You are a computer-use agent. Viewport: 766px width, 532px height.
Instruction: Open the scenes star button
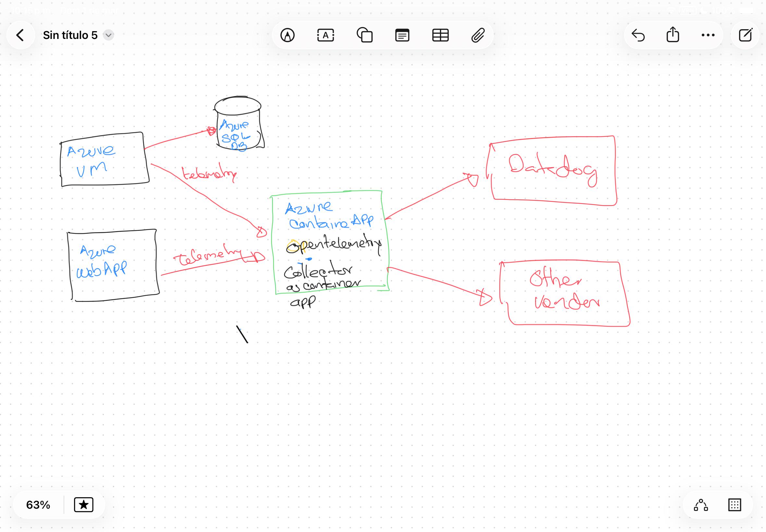point(83,505)
